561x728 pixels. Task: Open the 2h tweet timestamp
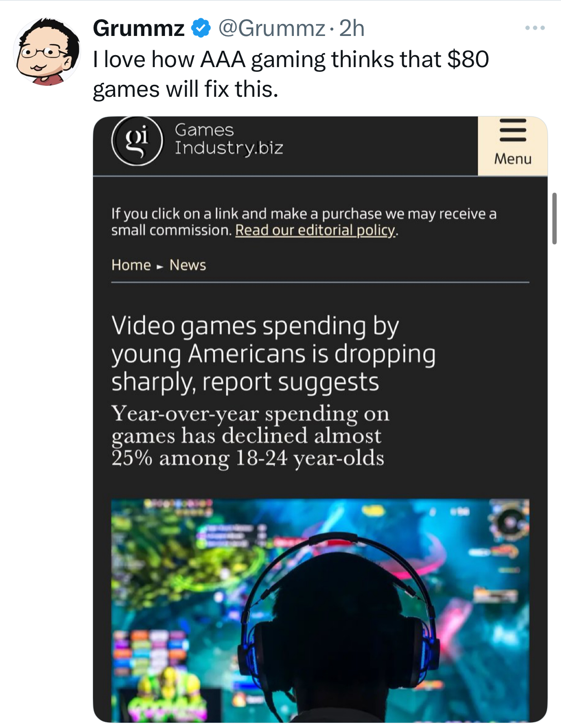[x=352, y=28]
